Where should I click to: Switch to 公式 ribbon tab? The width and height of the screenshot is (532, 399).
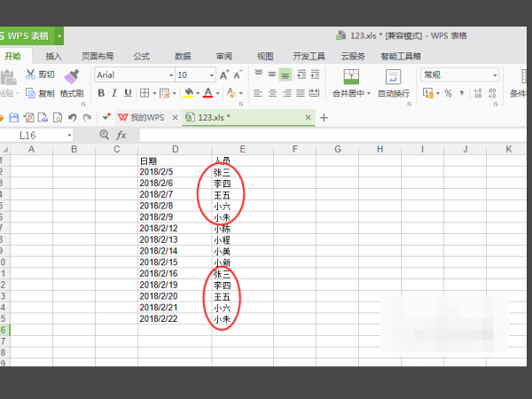[142, 56]
